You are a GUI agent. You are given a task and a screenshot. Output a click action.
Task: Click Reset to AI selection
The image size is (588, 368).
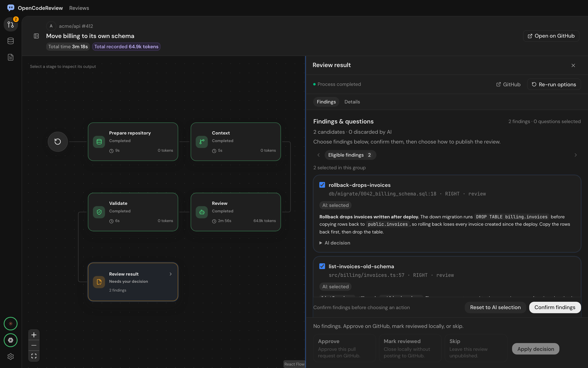pos(495,307)
